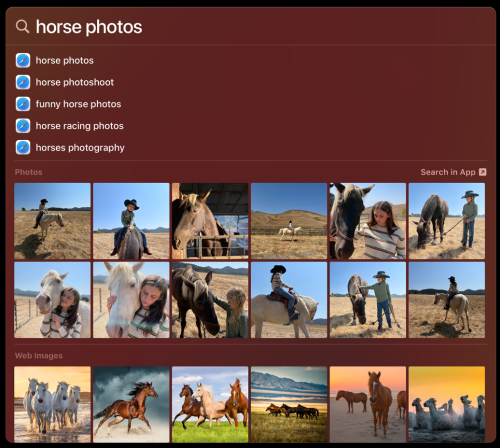Open photo of dark horse head in barn
The height and width of the screenshot is (448, 500).
[210, 221]
